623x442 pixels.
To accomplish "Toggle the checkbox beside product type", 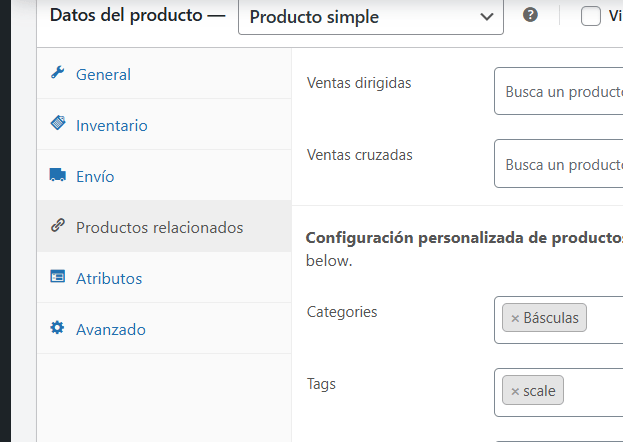I will [x=591, y=16].
